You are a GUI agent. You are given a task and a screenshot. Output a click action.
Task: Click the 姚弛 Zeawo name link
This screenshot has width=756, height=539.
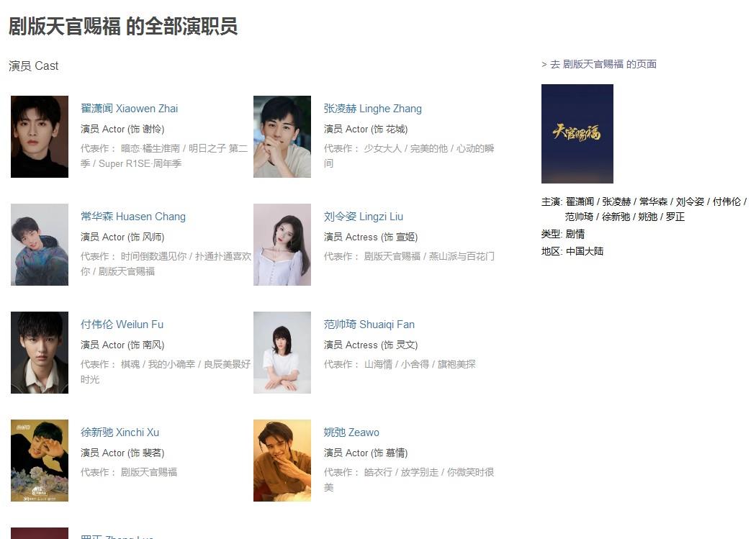(351, 432)
